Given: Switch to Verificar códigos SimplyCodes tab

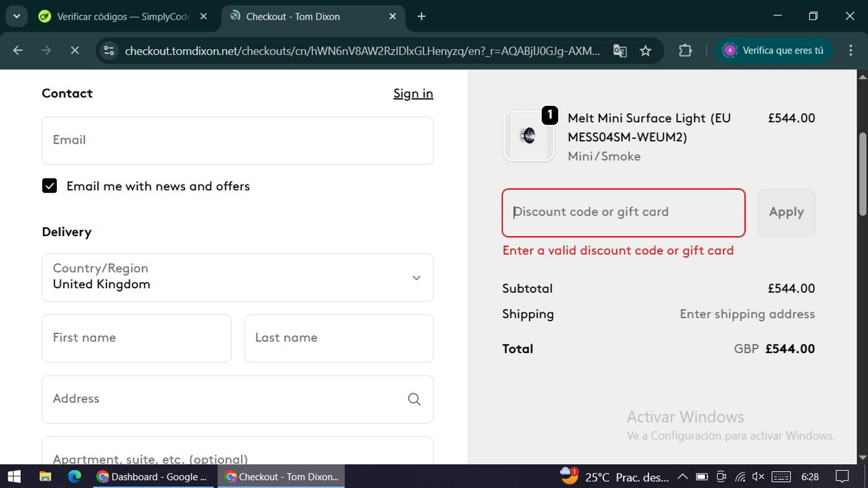Looking at the screenshot, I should (x=113, y=17).
